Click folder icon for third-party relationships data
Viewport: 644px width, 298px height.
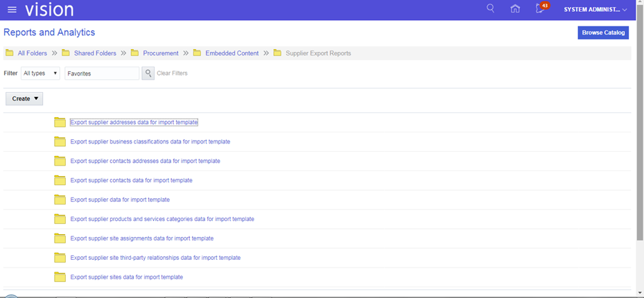[x=60, y=258]
